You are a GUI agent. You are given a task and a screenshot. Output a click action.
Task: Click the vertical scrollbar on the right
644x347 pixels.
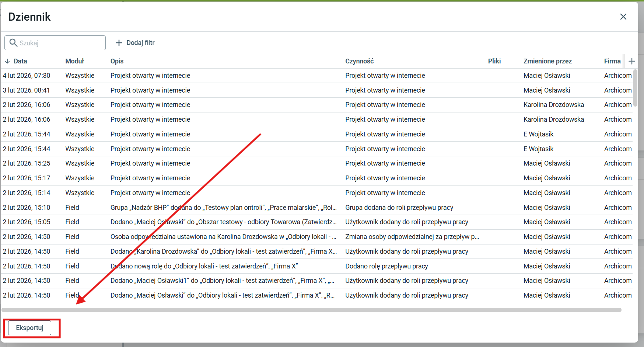[635, 89]
